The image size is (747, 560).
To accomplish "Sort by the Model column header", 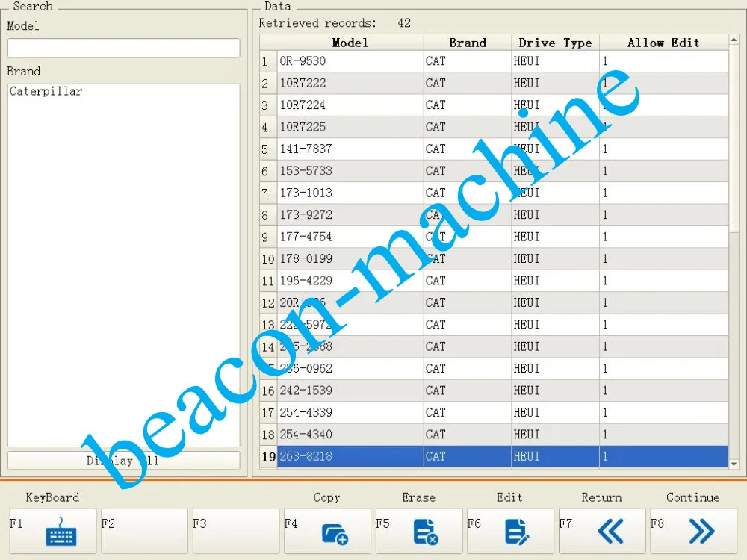I will pos(350,43).
